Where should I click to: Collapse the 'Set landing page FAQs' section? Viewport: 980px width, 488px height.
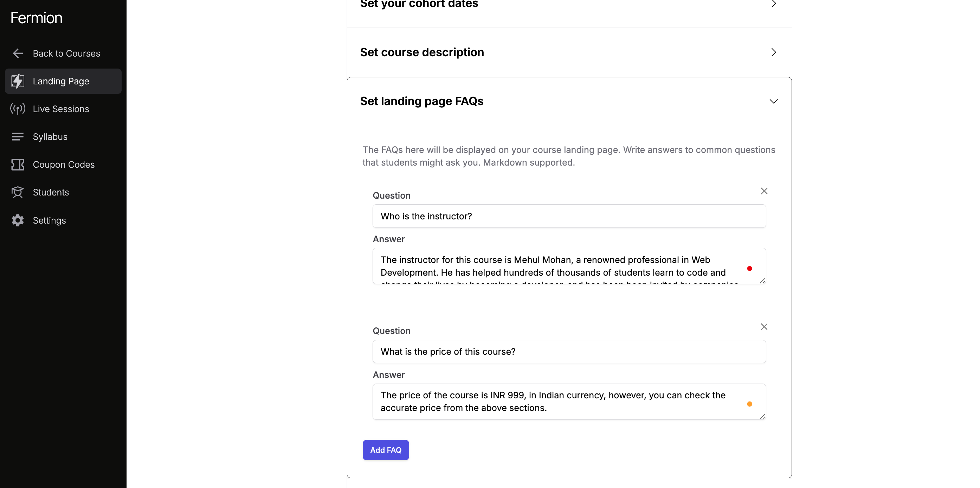tap(773, 101)
